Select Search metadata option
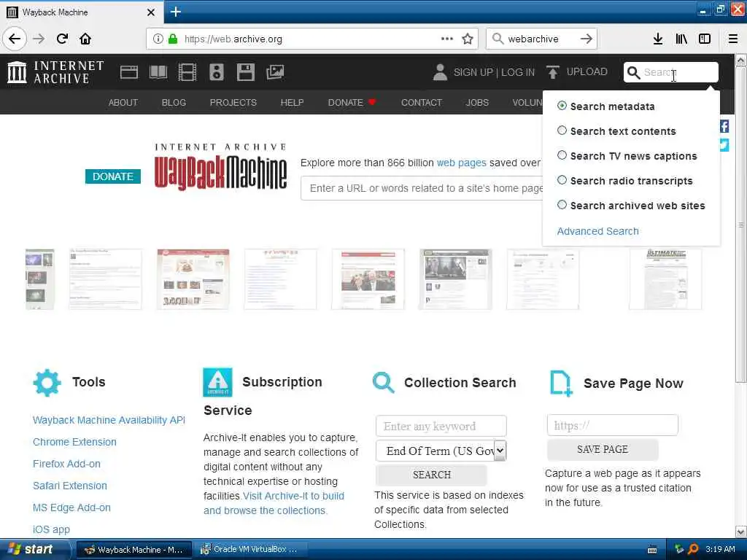The height and width of the screenshot is (560, 747). [x=562, y=106]
